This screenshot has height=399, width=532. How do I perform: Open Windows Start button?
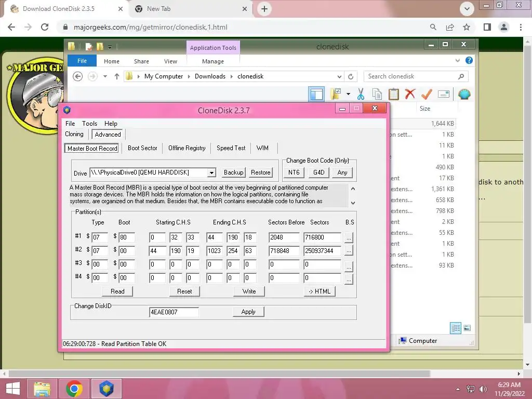13,389
